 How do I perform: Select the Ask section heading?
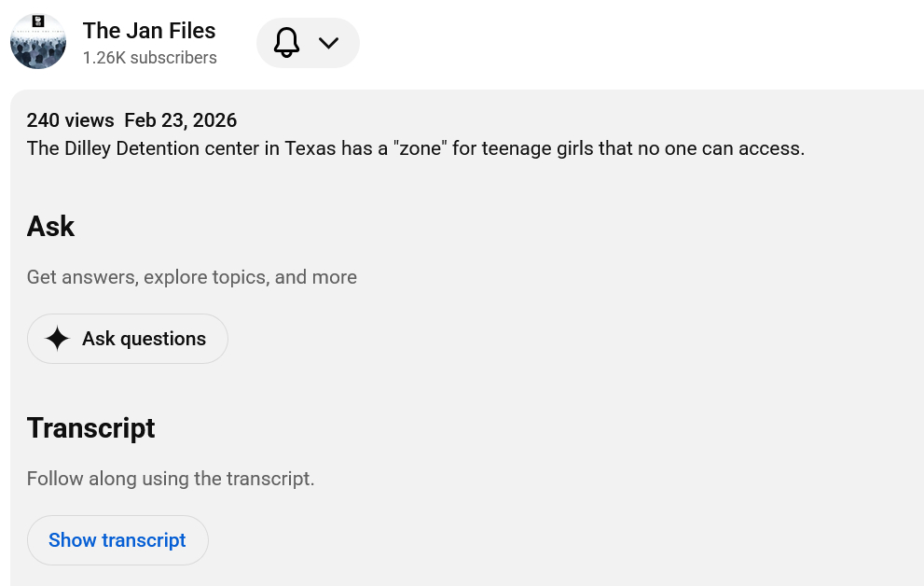coord(50,227)
